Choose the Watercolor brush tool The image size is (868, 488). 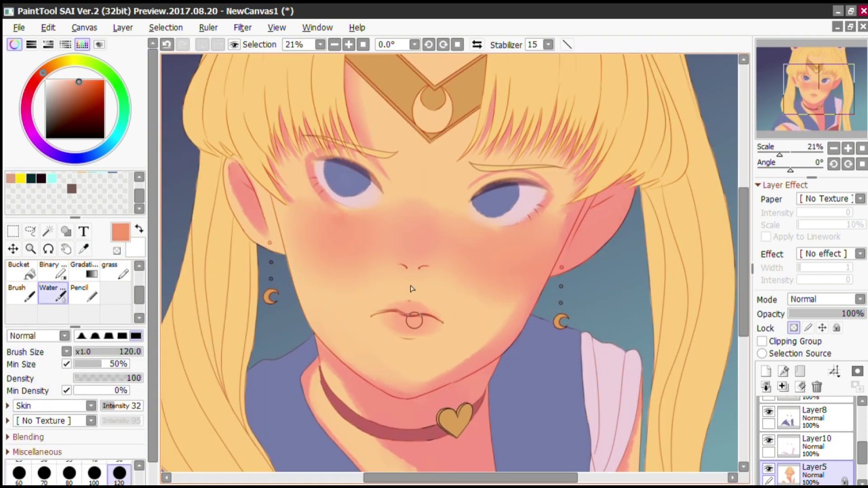tap(53, 293)
